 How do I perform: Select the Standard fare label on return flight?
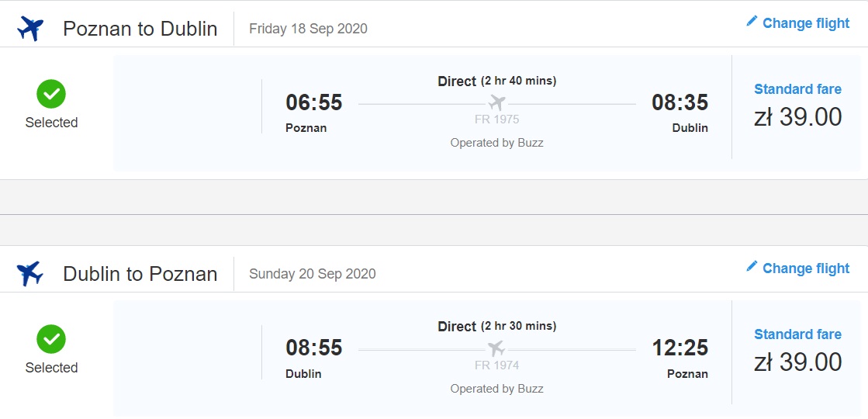point(797,334)
